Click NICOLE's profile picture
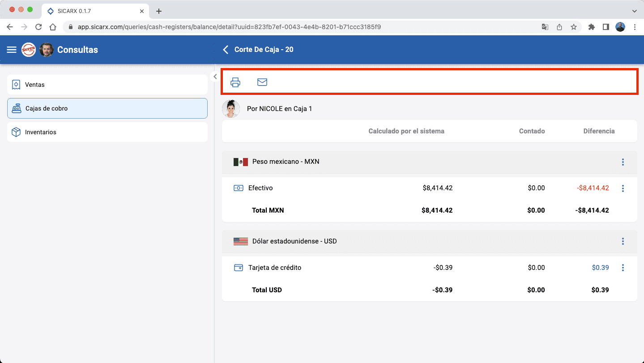Viewport: 644px width, 363px height. (x=231, y=109)
